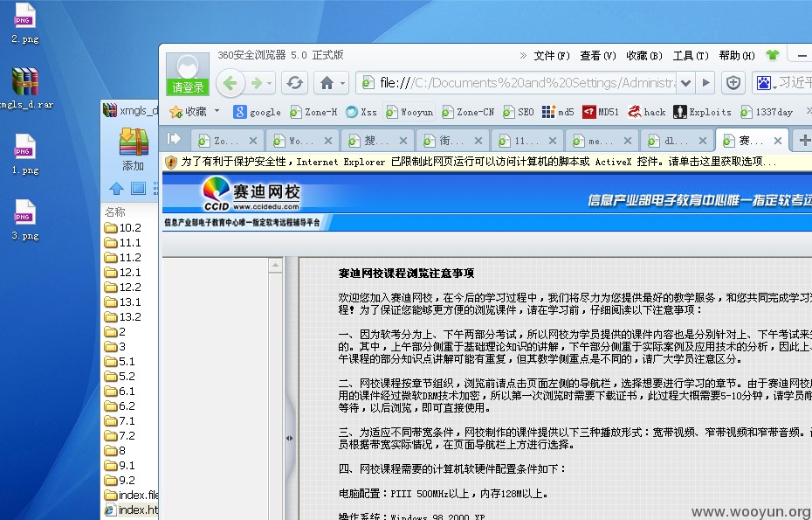Select folder 5.1 in archive list
Image resolution: width=812 pixels, height=520 pixels.
point(120,361)
